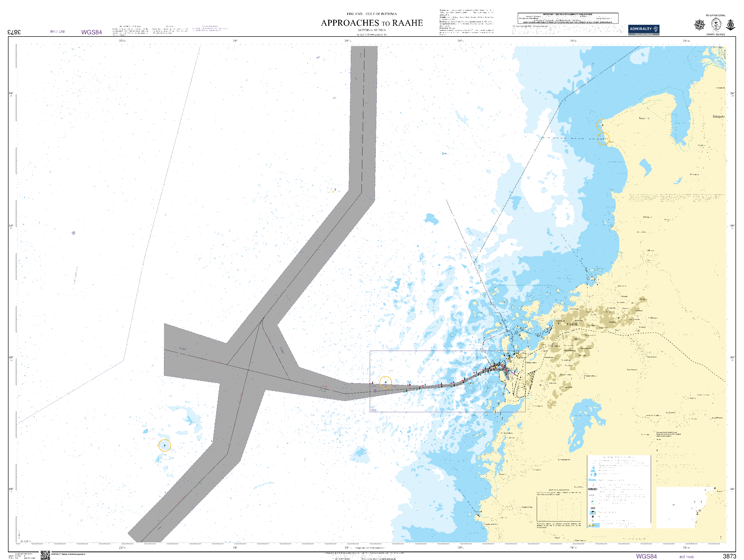Click the orange light circle inside the purple inset box

[385, 382]
